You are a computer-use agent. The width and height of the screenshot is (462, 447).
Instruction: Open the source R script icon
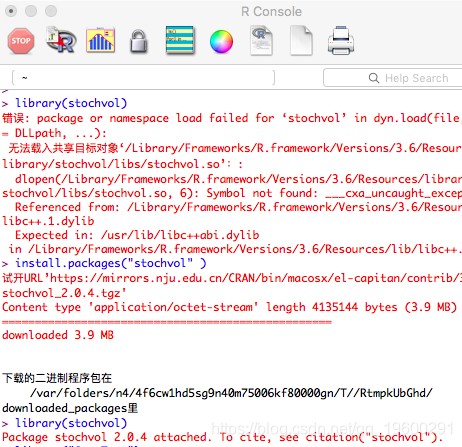click(x=61, y=40)
